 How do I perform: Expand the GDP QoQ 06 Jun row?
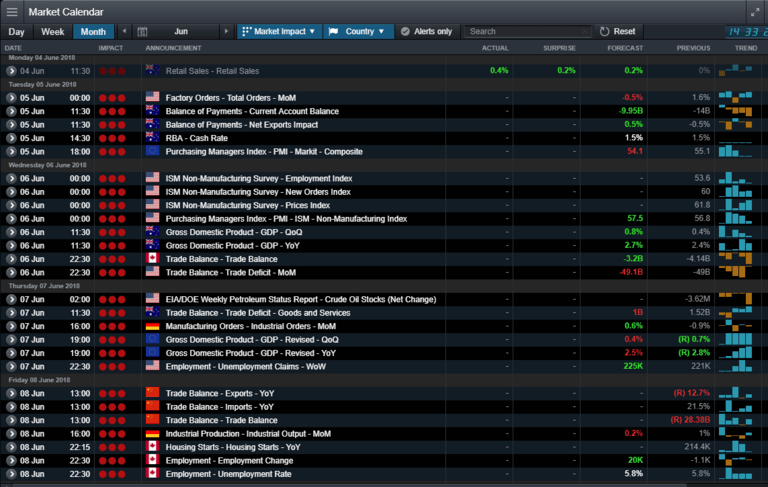tap(11, 232)
